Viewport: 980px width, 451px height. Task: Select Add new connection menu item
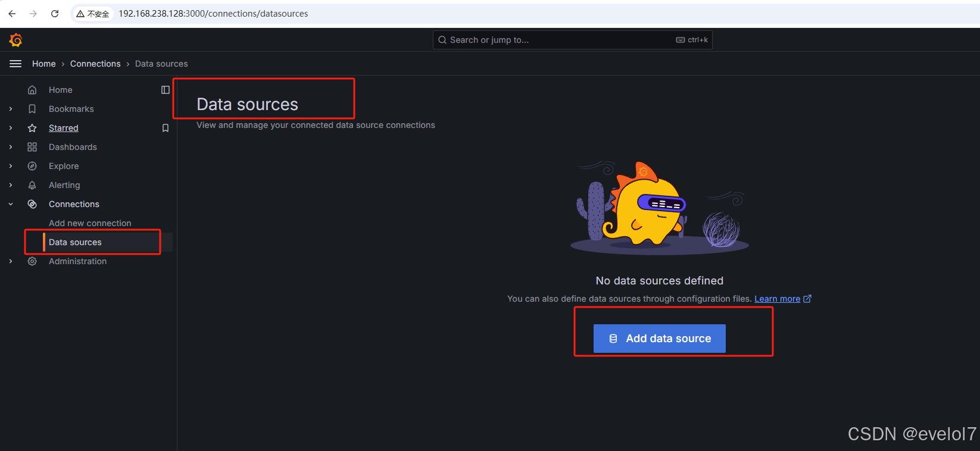pos(90,223)
